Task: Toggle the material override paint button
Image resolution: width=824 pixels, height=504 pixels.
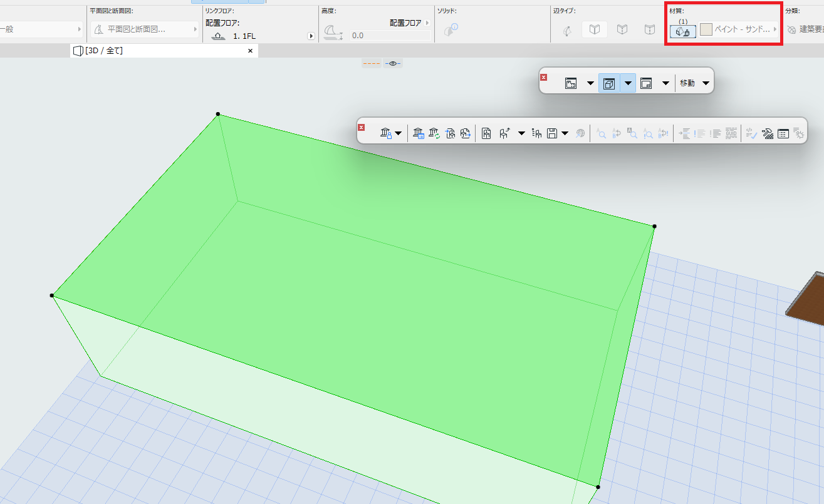Action: pos(683,30)
